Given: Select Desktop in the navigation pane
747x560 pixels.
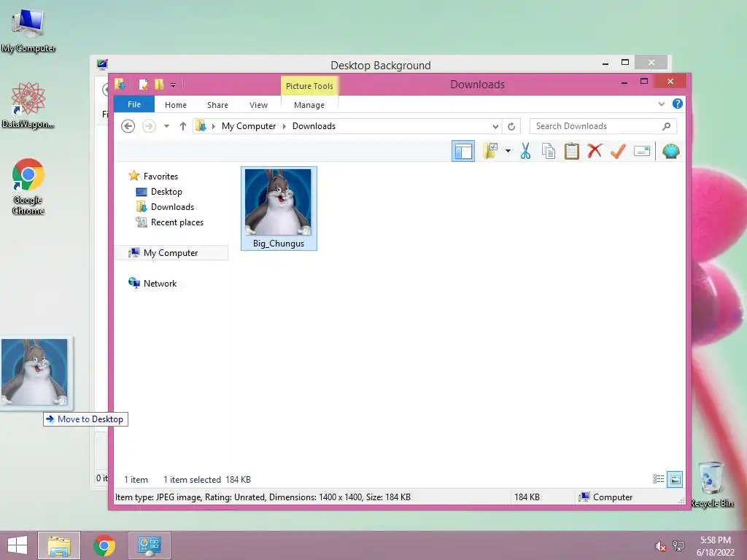Looking at the screenshot, I should [166, 192].
